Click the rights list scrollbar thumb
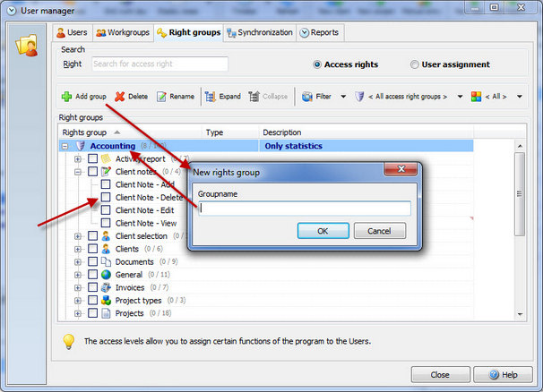 (520, 194)
